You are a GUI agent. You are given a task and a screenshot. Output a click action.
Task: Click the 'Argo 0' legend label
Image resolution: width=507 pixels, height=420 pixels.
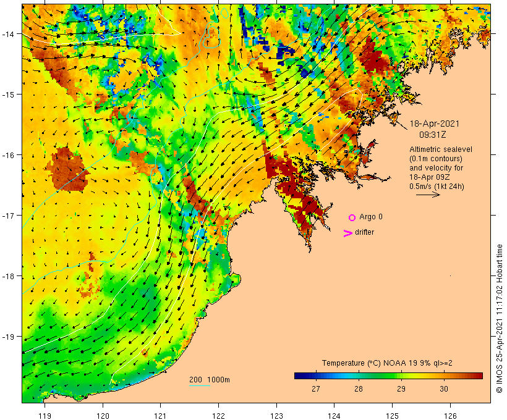point(371,217)
